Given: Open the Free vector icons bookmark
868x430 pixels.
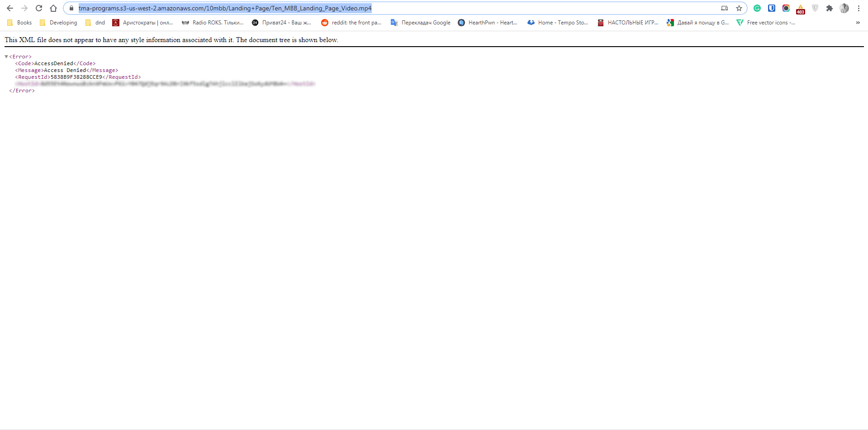Looking at the screenshot, I should coord(766,23).
